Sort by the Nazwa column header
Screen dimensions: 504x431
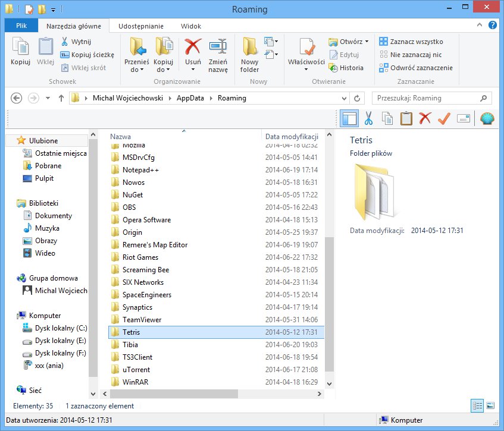point(184,137)
